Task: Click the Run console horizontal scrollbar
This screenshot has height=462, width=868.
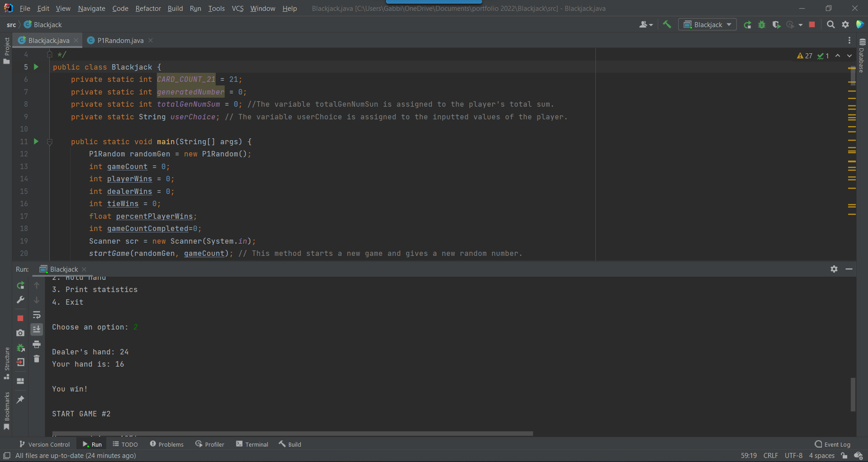Action: point(292,434)
